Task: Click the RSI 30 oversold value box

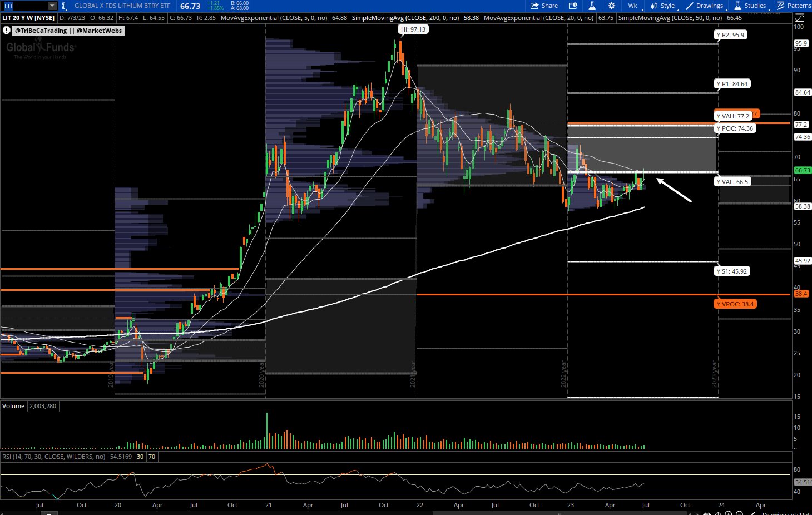Action: pos(140,457)
